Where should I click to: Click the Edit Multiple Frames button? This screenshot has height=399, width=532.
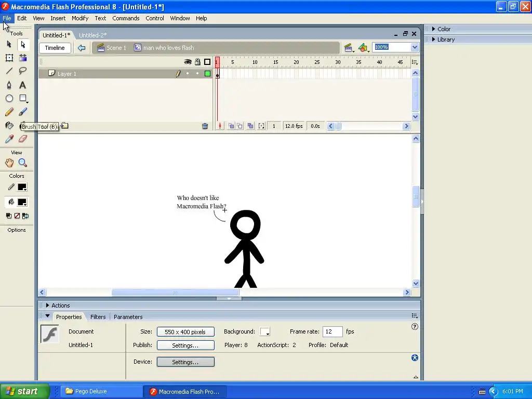250,126
